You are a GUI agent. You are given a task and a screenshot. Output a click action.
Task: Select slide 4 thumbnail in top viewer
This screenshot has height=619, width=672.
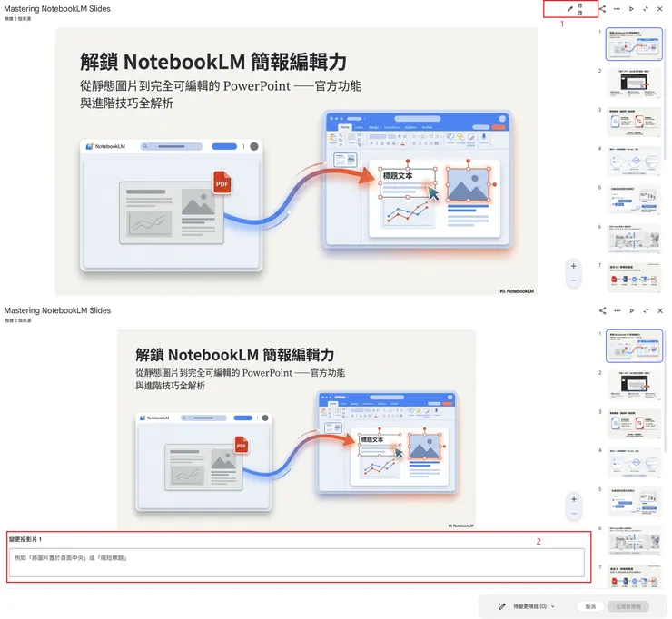click(634, 161)
